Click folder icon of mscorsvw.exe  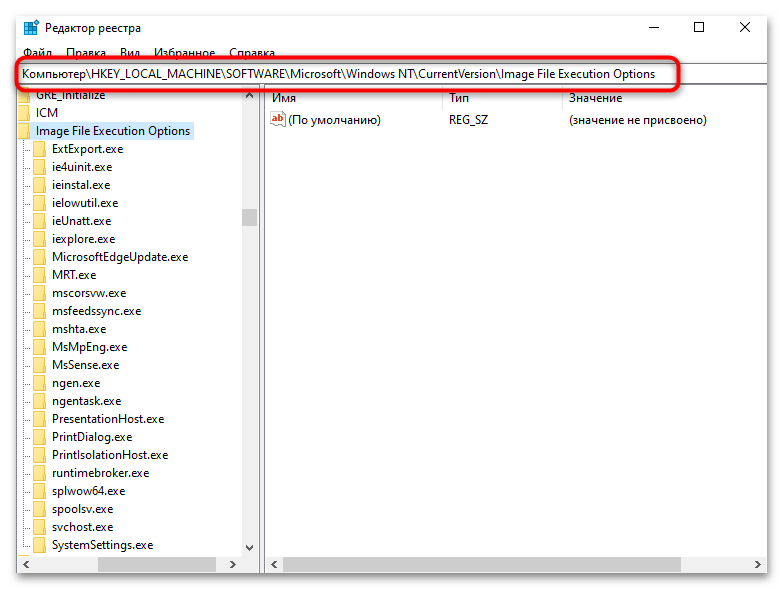39,293
